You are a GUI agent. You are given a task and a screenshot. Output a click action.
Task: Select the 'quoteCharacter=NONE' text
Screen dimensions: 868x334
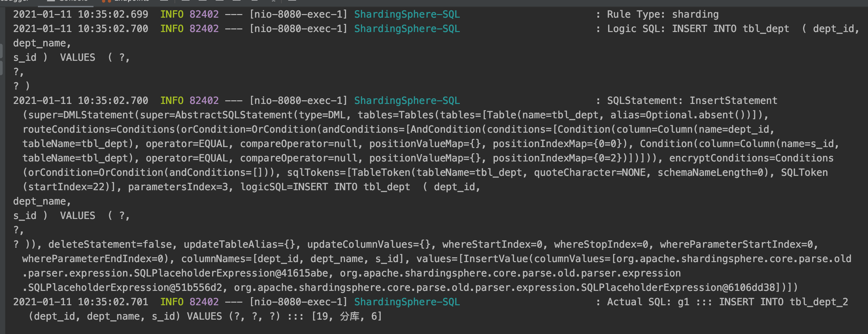click(x=590, y=172)
